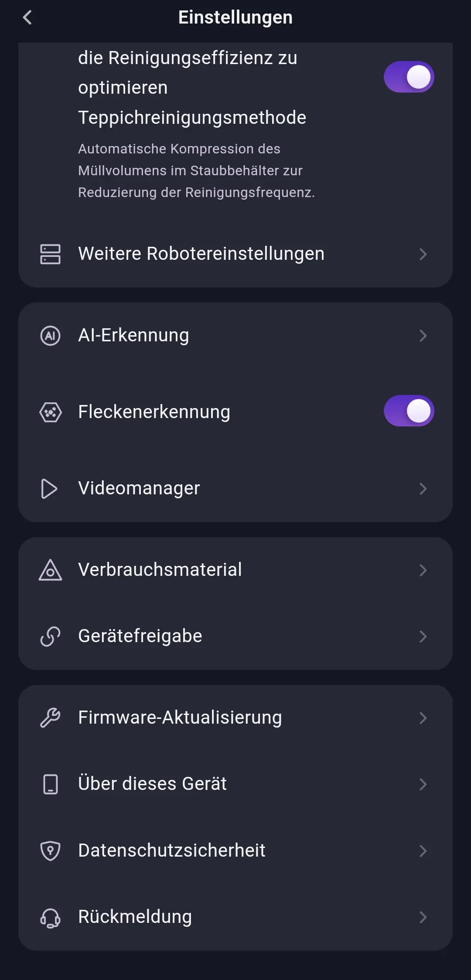
Task: Click the Rückmeldung headset icon
Action: [50, 917]
